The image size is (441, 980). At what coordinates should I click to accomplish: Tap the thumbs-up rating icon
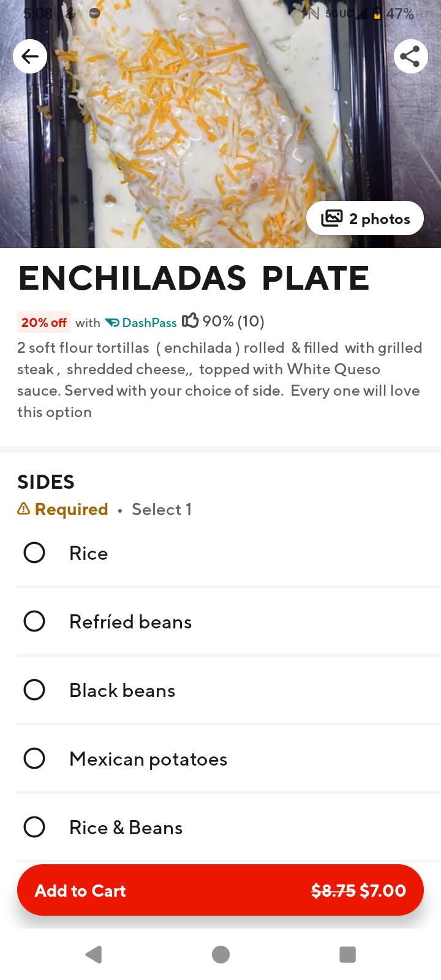pyautogui.click(x=190, y=320)
